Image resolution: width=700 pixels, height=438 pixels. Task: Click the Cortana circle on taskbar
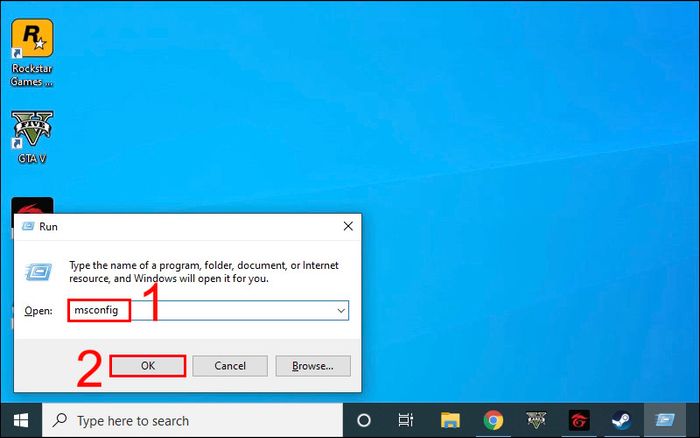[x=364, y=420]
